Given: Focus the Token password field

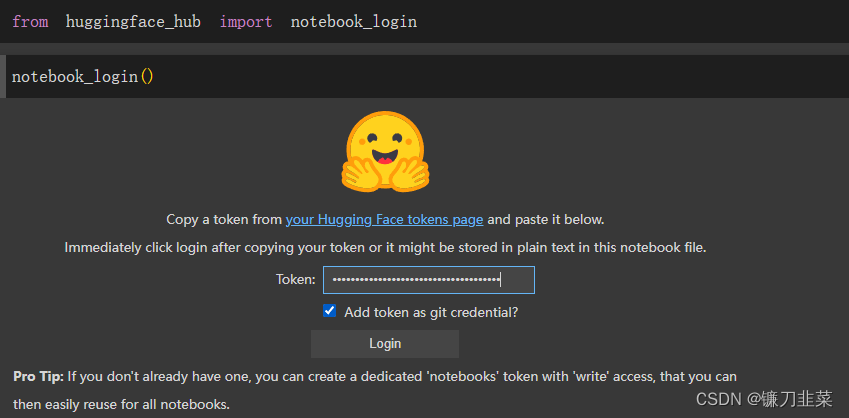Looking at the screenshot, I should 429,280.
